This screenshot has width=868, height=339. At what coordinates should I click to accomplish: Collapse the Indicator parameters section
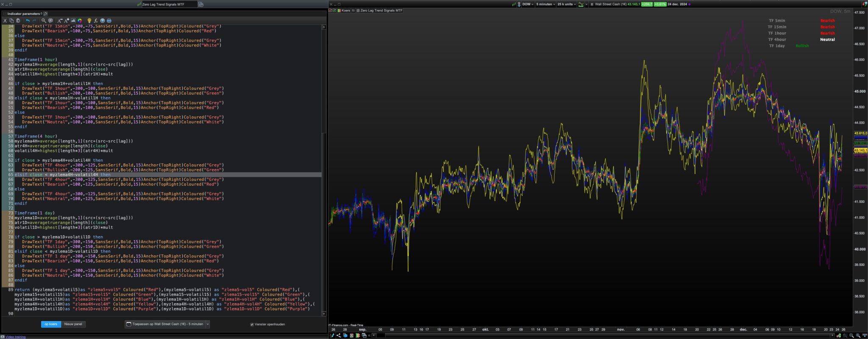tap(5, 14)
